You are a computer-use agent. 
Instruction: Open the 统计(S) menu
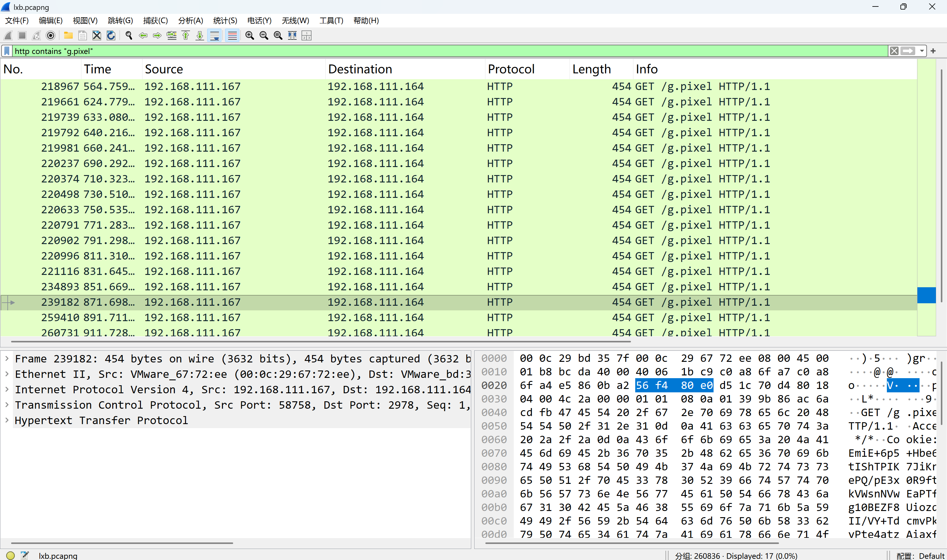(x=225, y=20)
